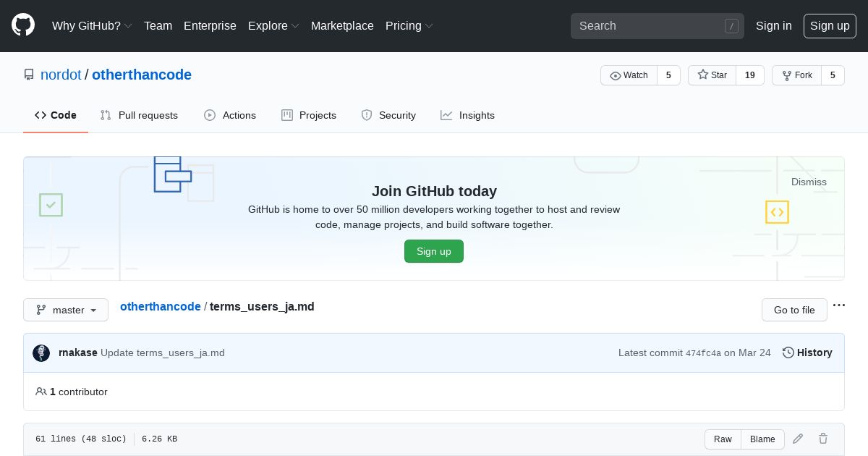Open the three-dot more options menu
868x456 pixels.
[x=839, y=305]
